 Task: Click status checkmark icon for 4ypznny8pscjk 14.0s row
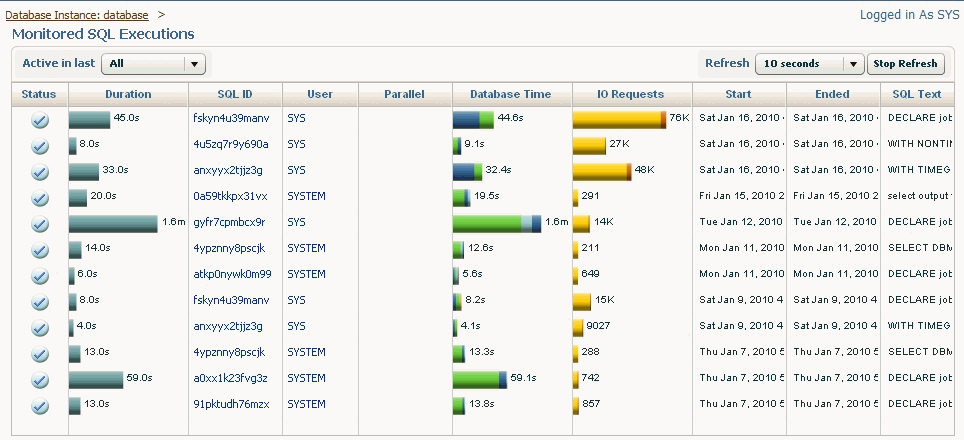point(40,250)
